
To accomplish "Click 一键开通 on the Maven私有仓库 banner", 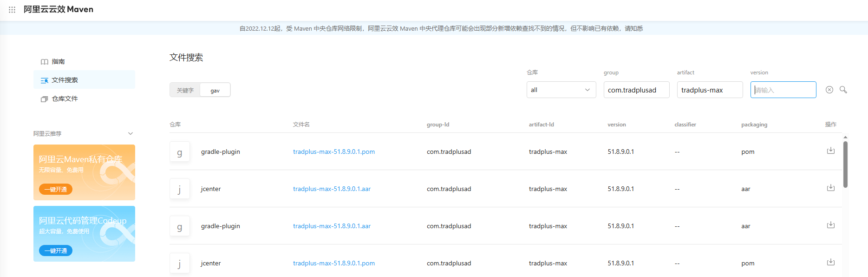I will pyautogui.click(x=56, y=189).
